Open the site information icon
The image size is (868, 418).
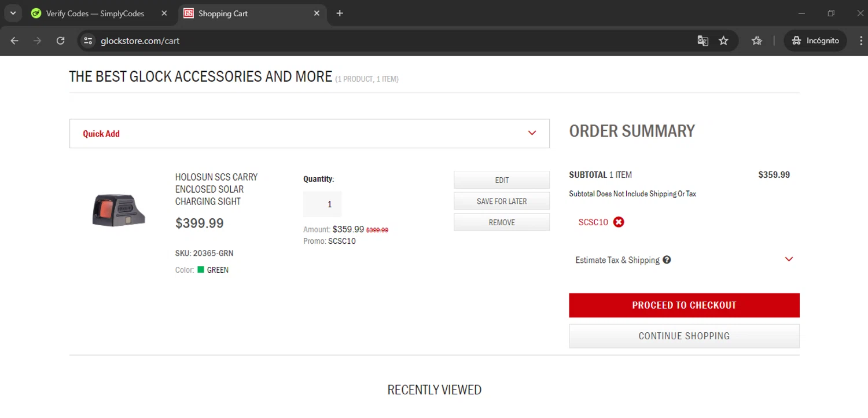pos(88,41)
